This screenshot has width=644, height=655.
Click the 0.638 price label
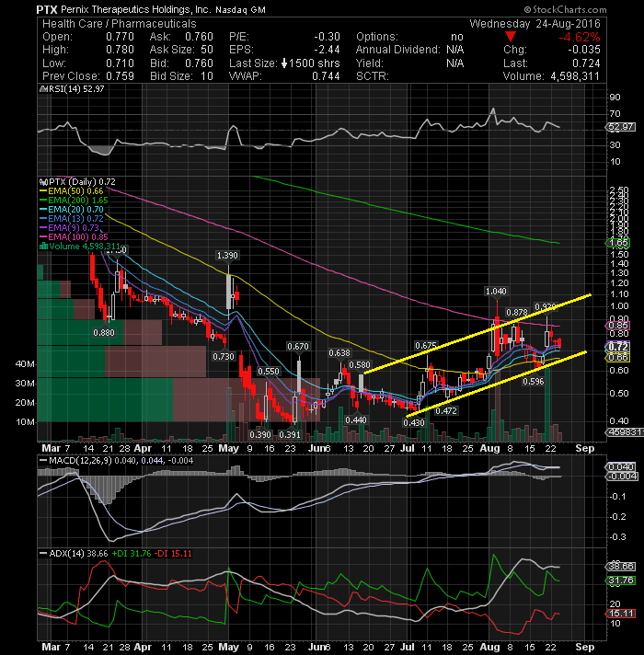coord(339,353)
